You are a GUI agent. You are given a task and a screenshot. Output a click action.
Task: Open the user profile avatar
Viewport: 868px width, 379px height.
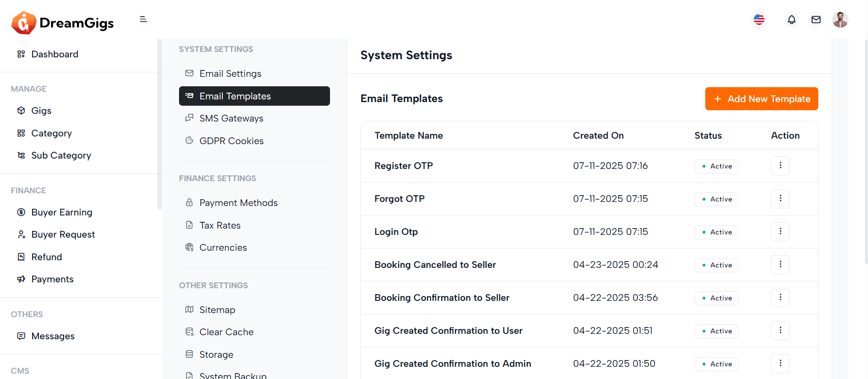tap(840, 19)
